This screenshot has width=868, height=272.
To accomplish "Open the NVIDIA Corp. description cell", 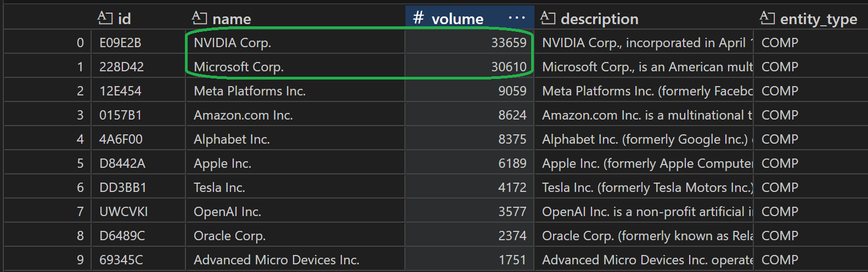I will 644,43.
